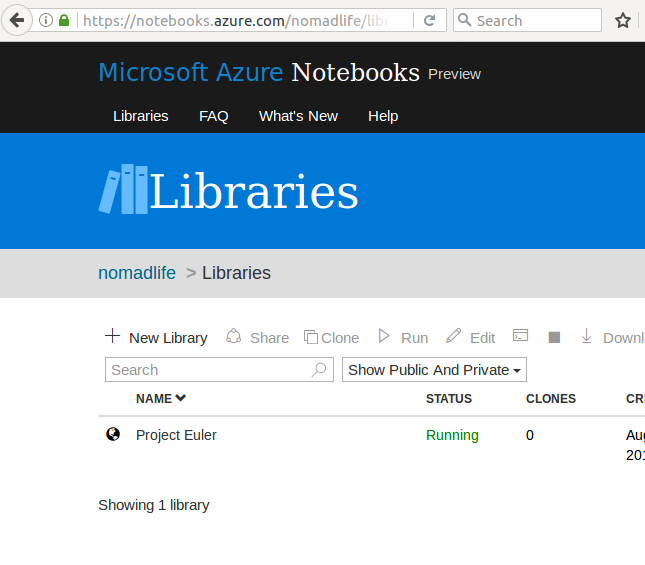The width and height of the screenshot is (645, 565).
Task: Click the Libraries books logo icon
Action: click(123, 189)
